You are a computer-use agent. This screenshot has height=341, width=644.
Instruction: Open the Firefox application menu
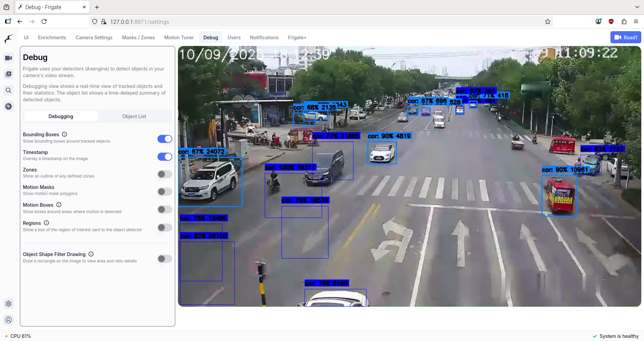[636, 22]
